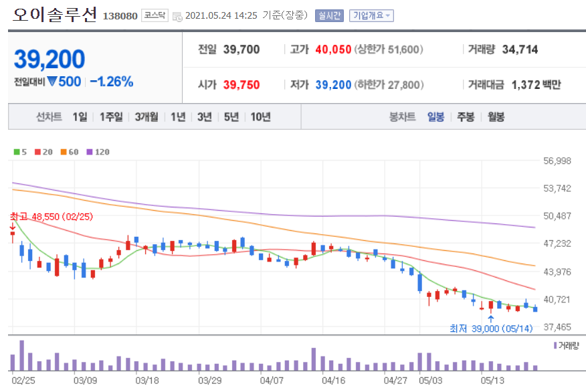Click the stock code 138080
The image size is (586, 392).
pyautogui.click(x=120, y=16)
